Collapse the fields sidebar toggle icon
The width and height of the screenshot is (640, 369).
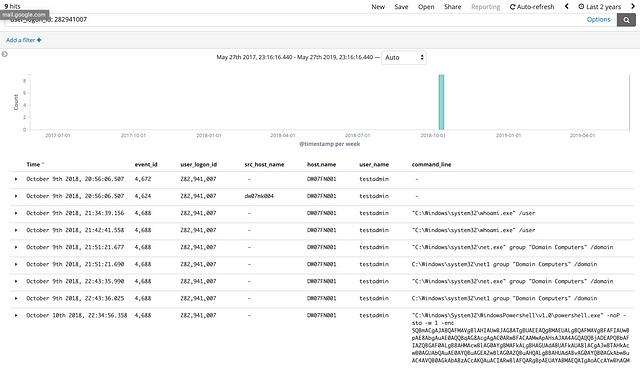tap(4, 54)
